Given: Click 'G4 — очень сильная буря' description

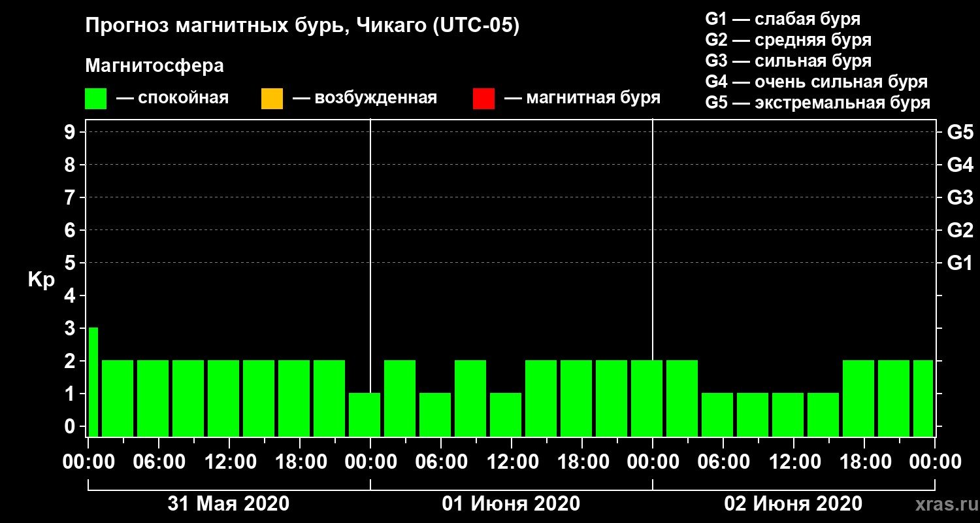Looking at the screenshot, I should [816, 82].
